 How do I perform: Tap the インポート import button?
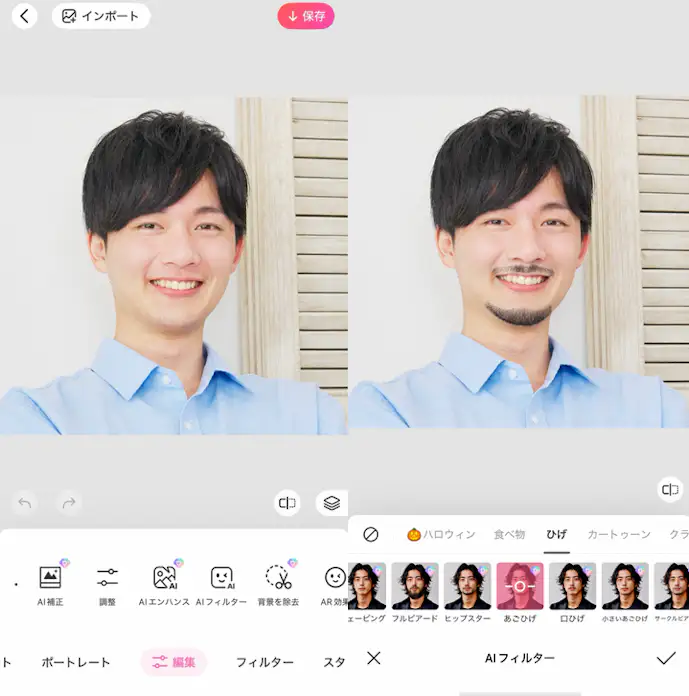click(101, 16)
